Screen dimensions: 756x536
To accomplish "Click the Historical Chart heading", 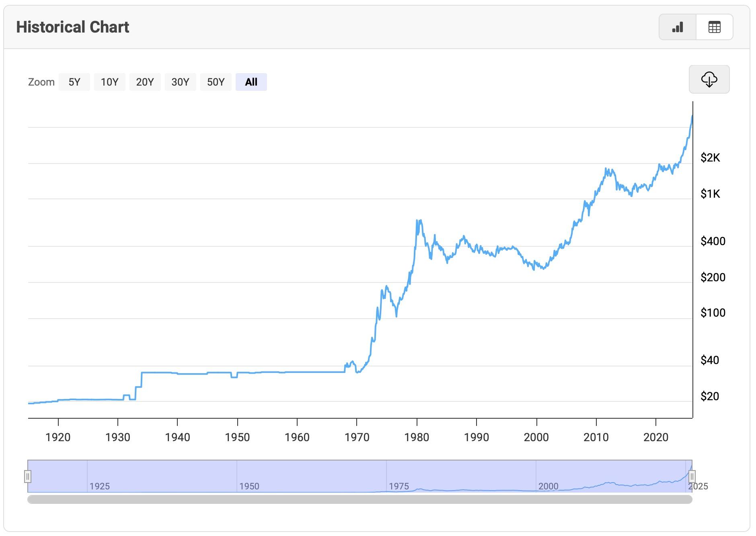I will pos(73,27).
